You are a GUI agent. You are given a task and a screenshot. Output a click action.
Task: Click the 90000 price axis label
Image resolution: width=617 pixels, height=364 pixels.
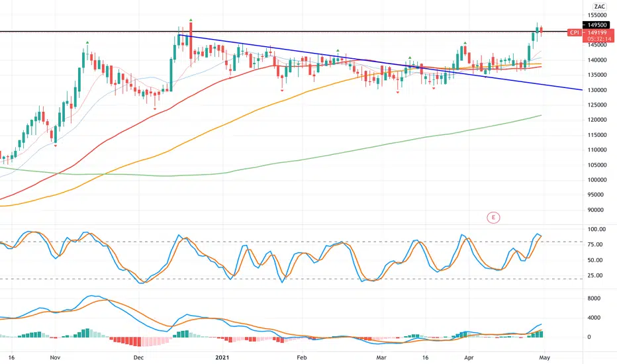[595, 210]
